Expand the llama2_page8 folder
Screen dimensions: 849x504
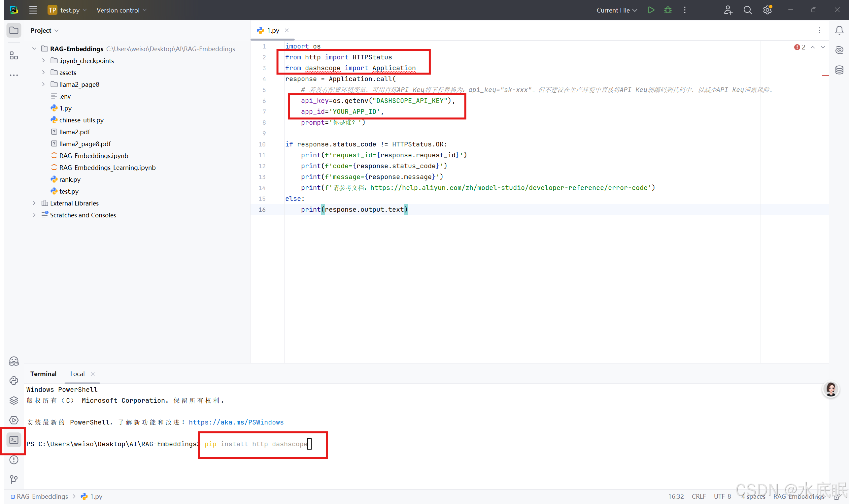click(43, 84)
